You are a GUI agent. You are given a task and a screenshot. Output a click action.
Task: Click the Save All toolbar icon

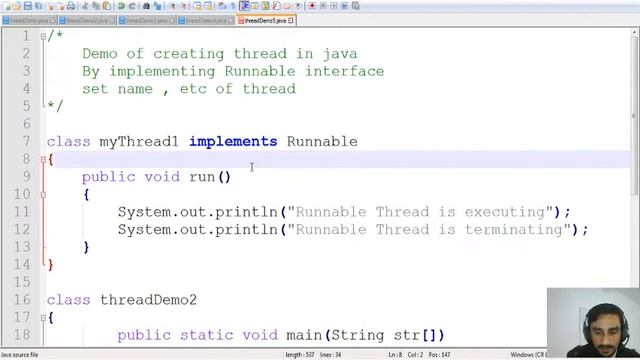(x=38, y=6)
